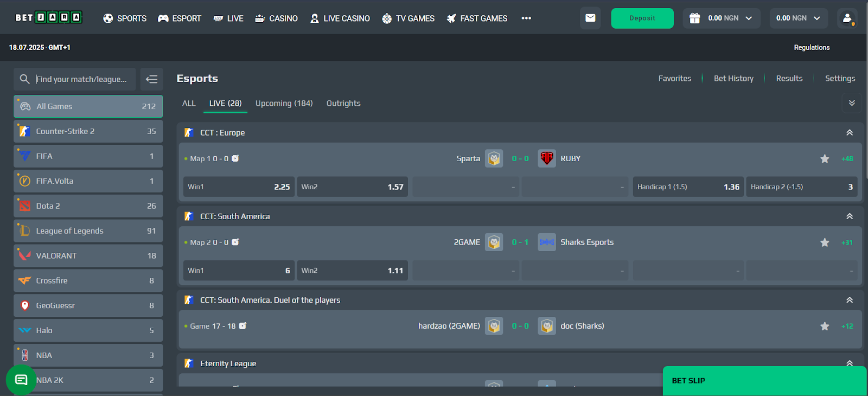Viewport: 868px width, 396px height.
Task: Switch to the ALL tab
Action: 189,103
